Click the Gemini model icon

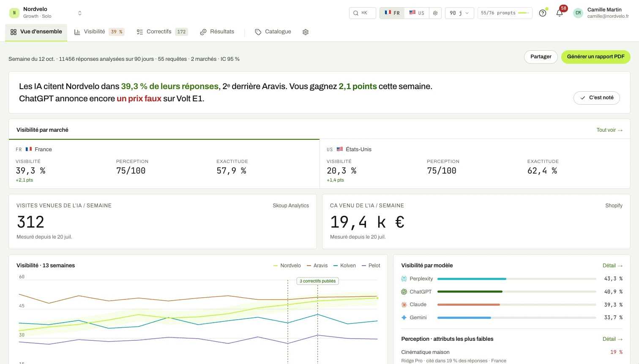tap(404, 318)
